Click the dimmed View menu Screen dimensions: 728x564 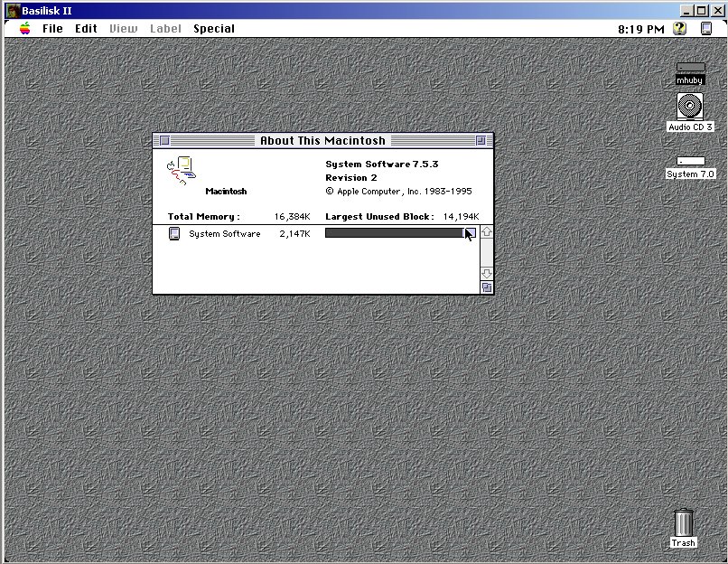click(x=124, y=29)
